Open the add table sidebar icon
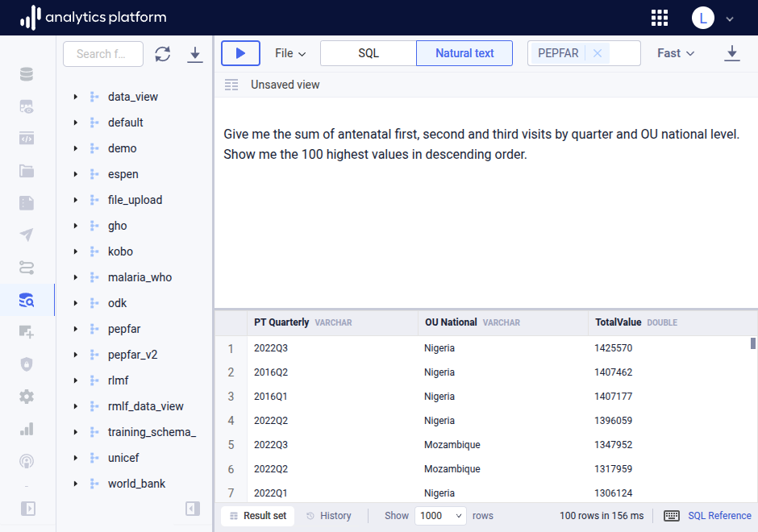Image resolution: width=758 pixels, height=532 pixels. tap(27, 332)
